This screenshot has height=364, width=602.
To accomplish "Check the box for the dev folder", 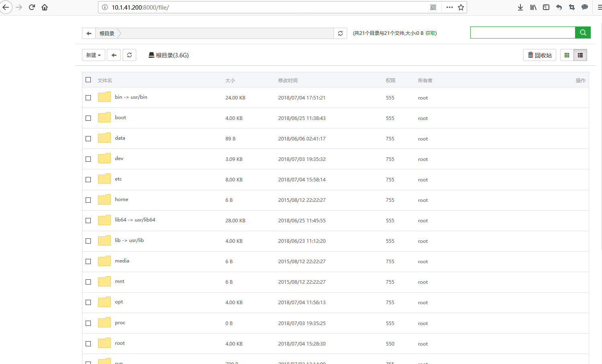I will pyautogui.click(x=88, y=159).
